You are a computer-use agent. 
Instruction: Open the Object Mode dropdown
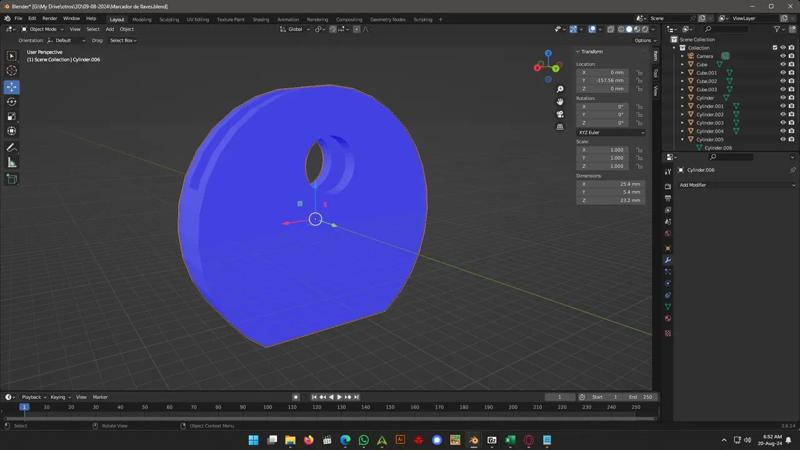pyautogui.click(x=42, y=30)
